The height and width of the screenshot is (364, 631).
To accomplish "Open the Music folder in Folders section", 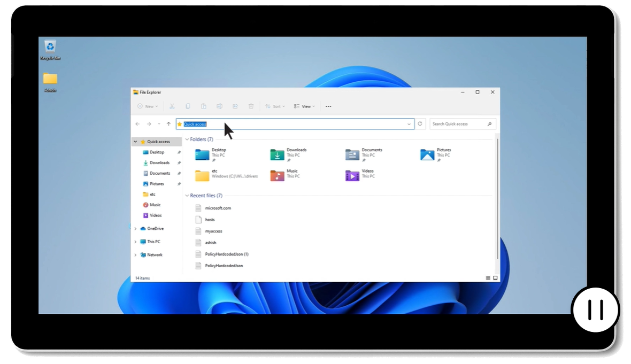I will tap(277, 176).
